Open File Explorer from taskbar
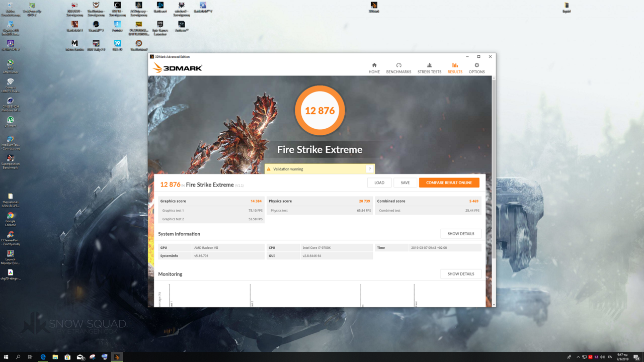Image resolution: width=644 pixels, height=362 pixels. (55, 357)
